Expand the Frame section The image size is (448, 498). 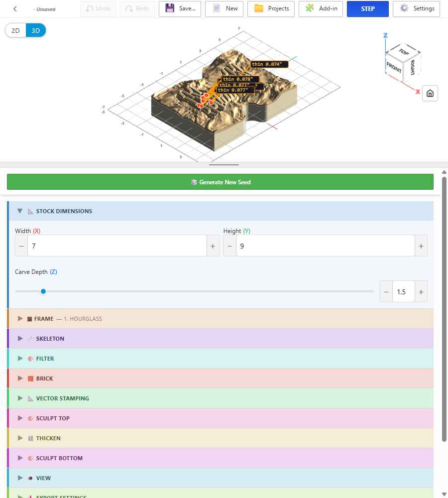[x=20, y=319]
